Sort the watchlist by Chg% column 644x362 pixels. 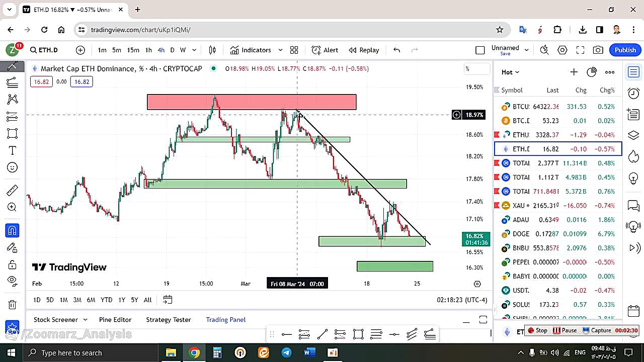[607, 90]
